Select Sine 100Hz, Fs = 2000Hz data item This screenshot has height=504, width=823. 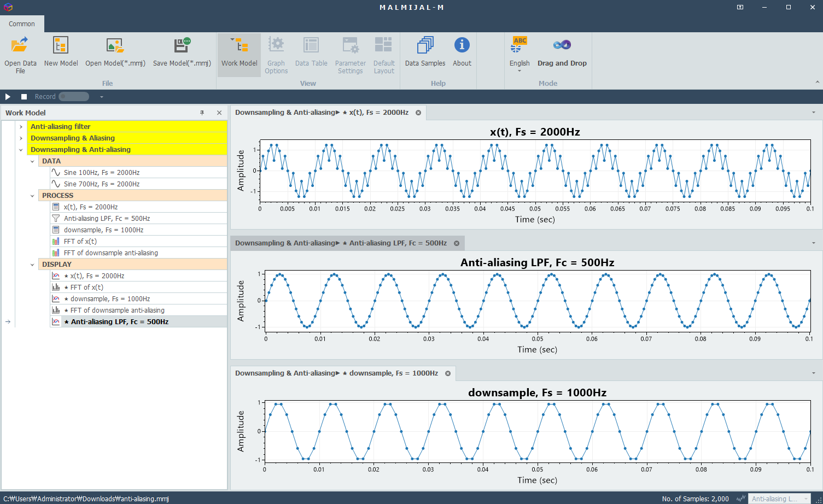point(138,172)
